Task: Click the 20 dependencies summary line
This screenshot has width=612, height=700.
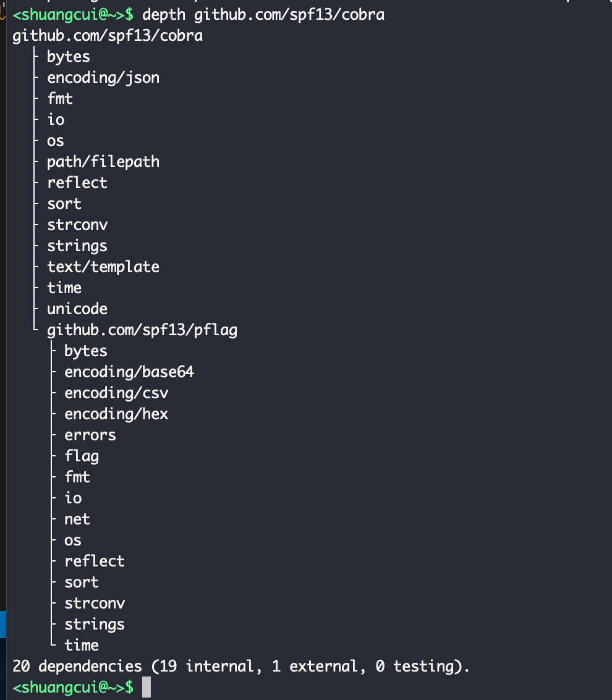Action: click(x=241, y=667)
